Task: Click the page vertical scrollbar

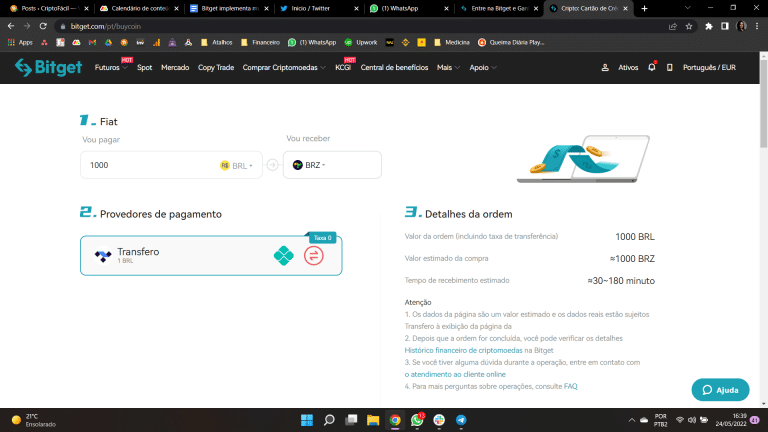Action: click(x=764, y=103)
